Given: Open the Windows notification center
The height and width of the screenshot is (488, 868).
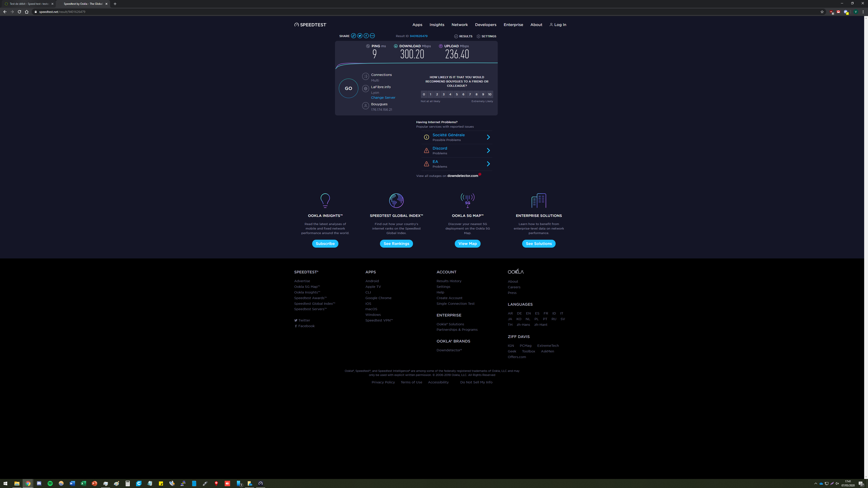Looking at the screenshot, I should [861, 484].
